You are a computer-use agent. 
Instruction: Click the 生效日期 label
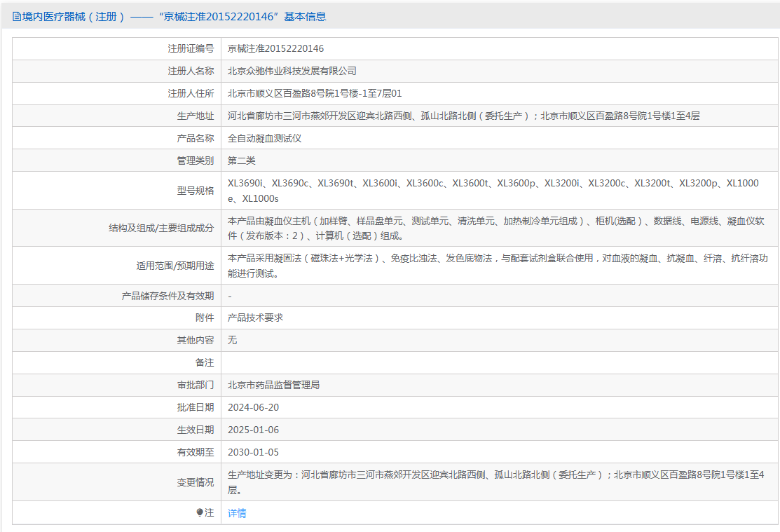(x=196, y=430)
